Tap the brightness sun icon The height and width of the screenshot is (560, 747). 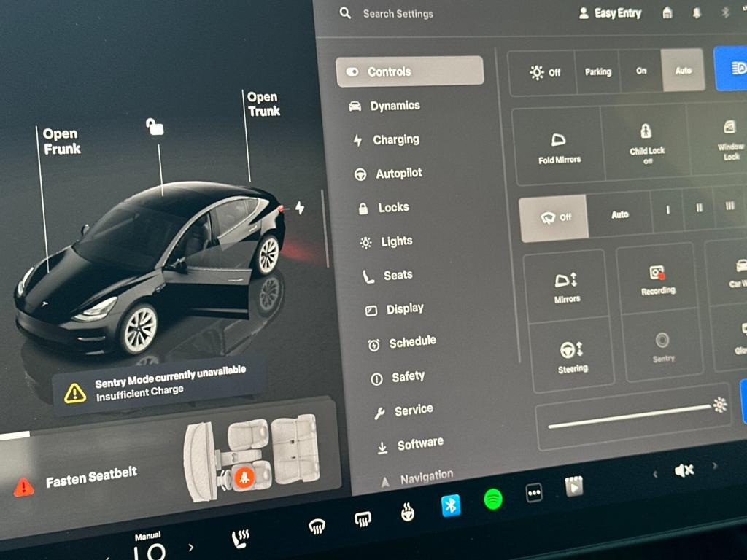click(720, 405)
